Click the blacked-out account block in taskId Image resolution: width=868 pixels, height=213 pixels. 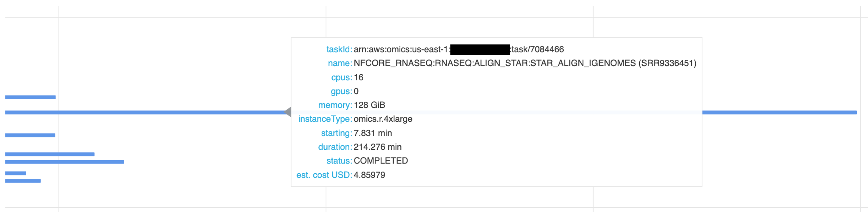tap(480, 50)
